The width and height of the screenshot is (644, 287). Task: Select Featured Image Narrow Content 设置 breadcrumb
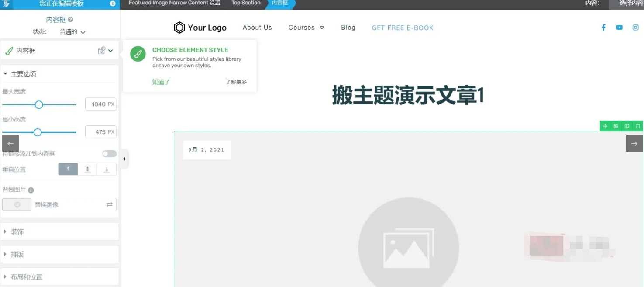click(x=174, y=3)
